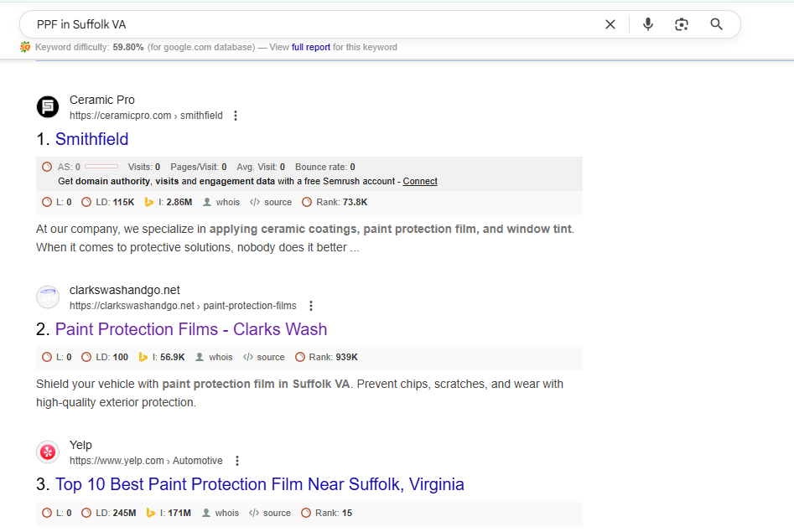
Task: Open three-dot menu beside yelp.com URL
Action: 237,461
